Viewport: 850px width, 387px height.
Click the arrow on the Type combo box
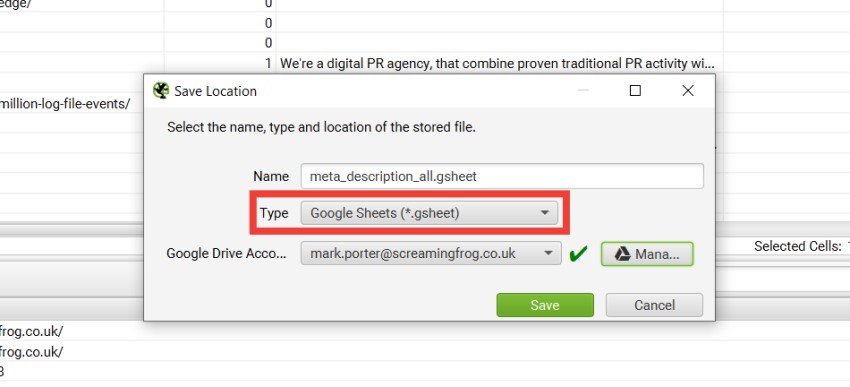coord(545,214)
